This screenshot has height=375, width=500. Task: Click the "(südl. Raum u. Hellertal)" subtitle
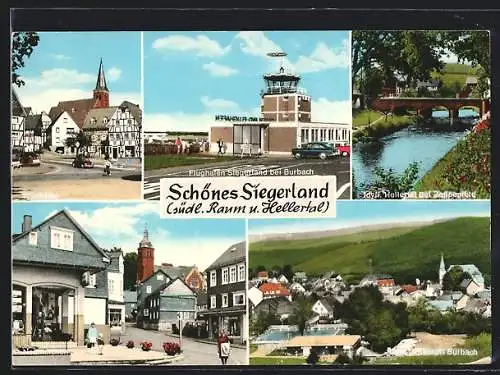248,209
